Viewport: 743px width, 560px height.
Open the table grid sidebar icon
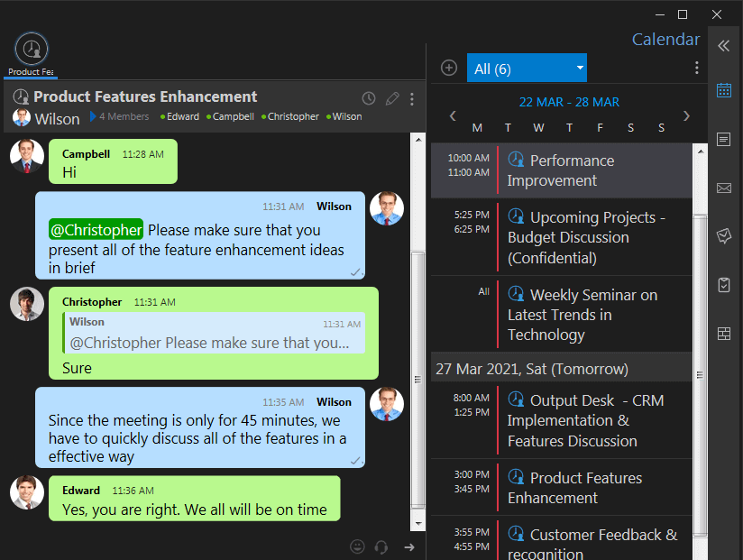(x=723, y=334)
